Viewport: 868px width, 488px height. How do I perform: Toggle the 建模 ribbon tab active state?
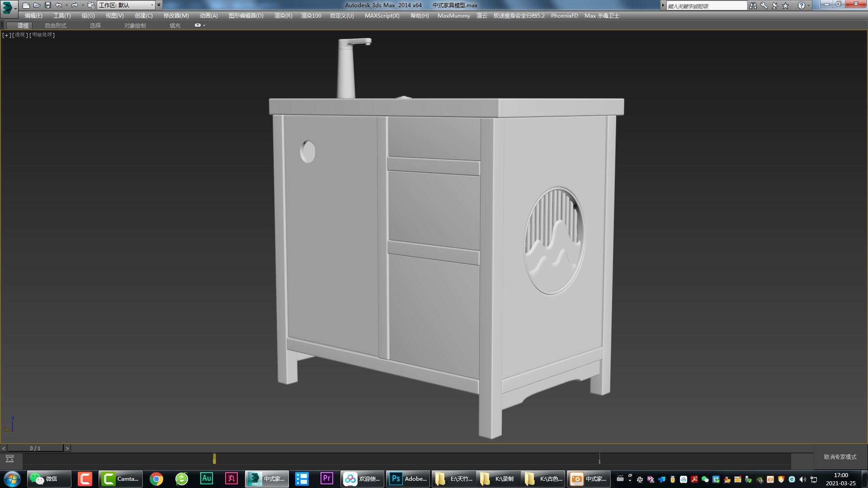tap(24, 25)
